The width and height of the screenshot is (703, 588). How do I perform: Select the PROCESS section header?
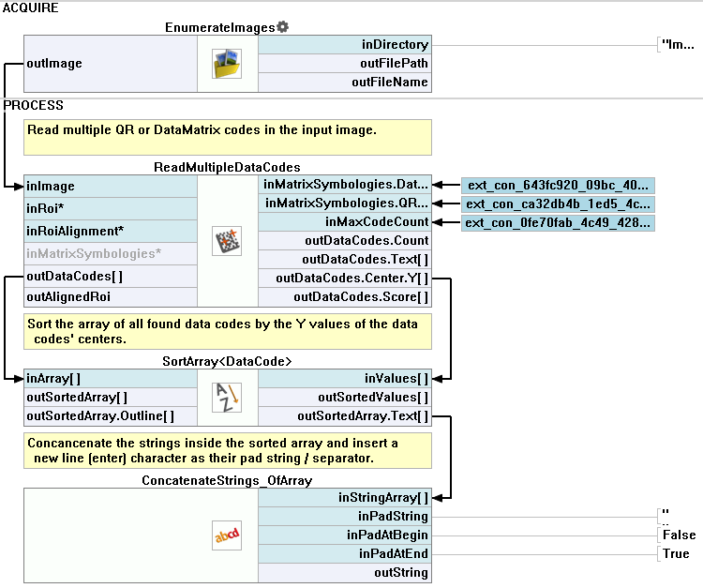point(34,105)
